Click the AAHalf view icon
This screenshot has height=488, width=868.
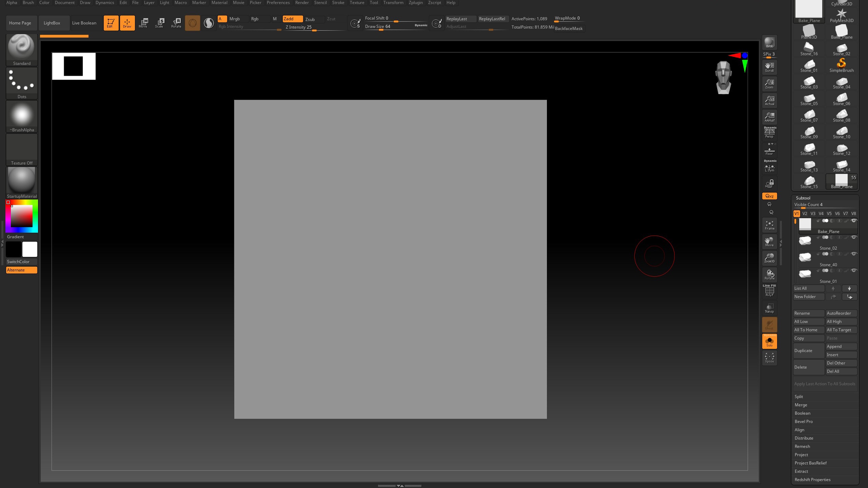click(769, 117)
